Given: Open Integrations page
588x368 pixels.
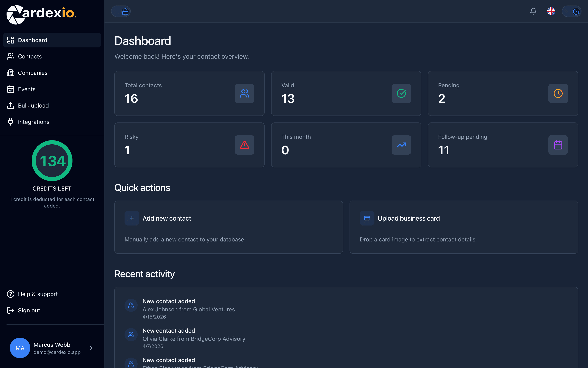Looking at the screenshot, I should [52, 122].
